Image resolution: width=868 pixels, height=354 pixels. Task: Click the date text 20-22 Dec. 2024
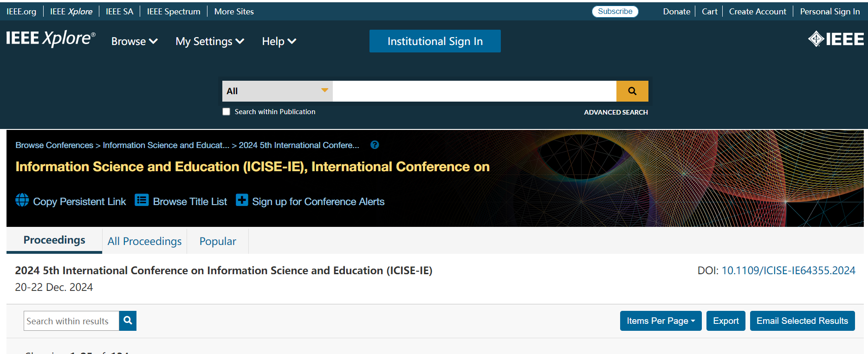click(54, 287)
